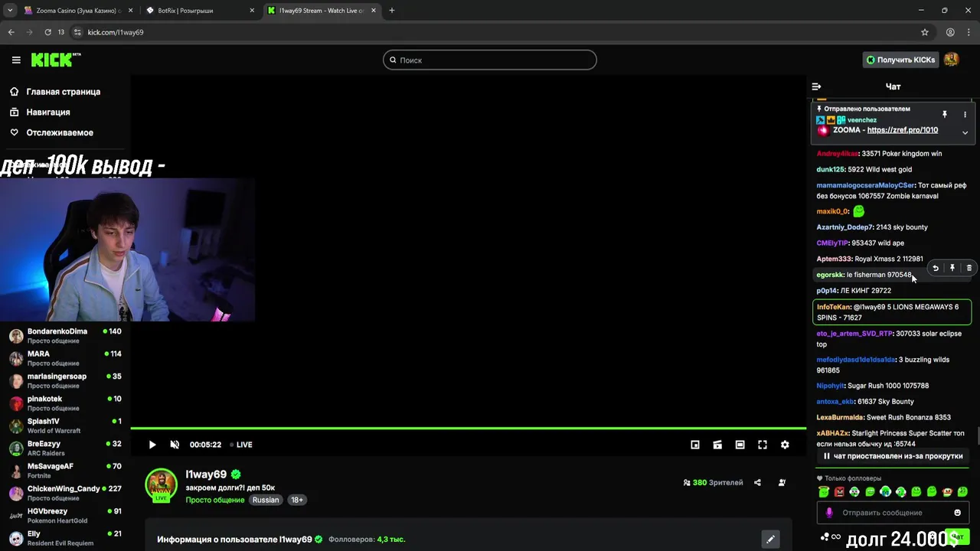Image resolution: width=980 pixels, height=551 pixels.
Task: Open the emoji picker in chat input
Action: pyautogui.click(x=957, y=513)
